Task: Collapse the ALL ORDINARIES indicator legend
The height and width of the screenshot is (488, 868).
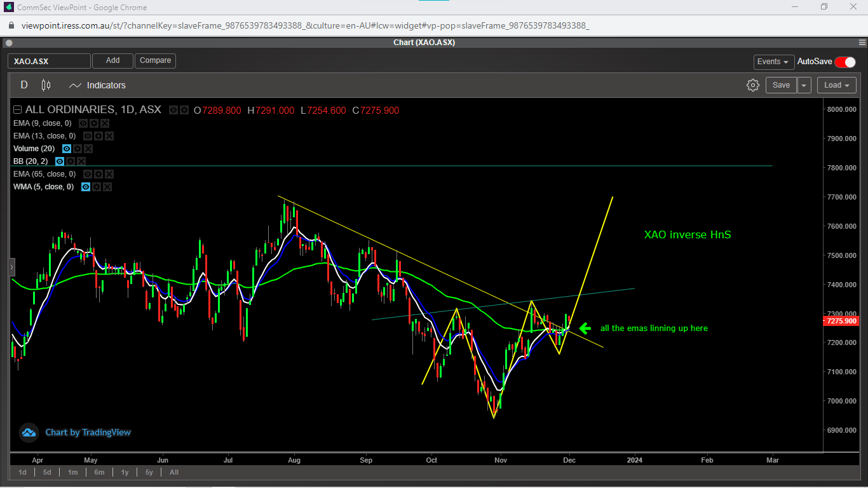Action: click(x=17, y=110)
